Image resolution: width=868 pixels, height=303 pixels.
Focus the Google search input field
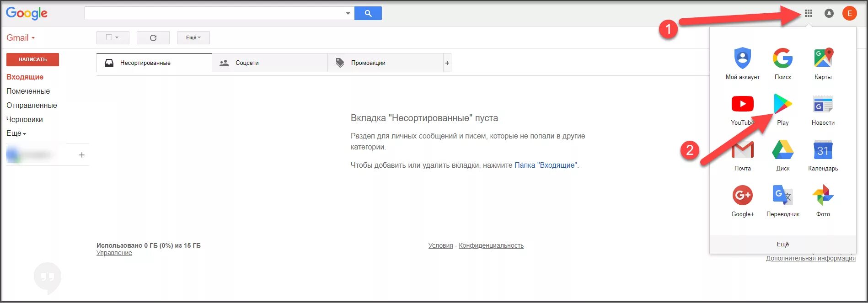(214, 13)
